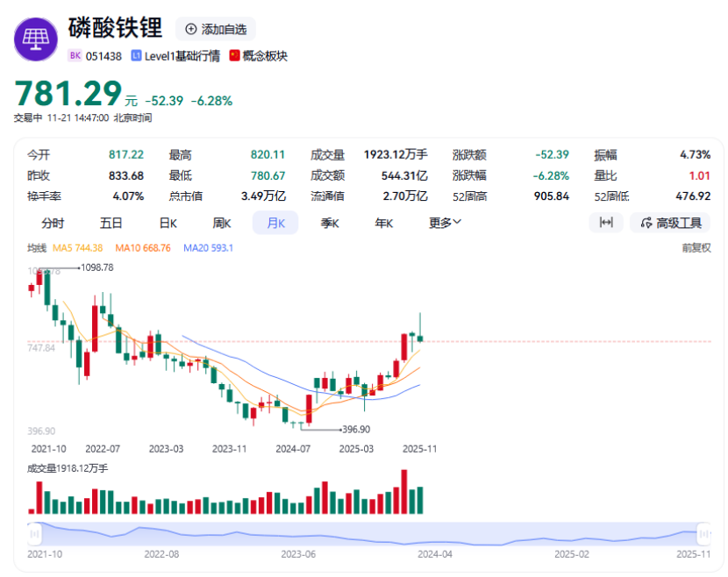Open the 概念板块 concept sector icon
Viewport: 728px width, 577px height.
click(x=232, y=55)
